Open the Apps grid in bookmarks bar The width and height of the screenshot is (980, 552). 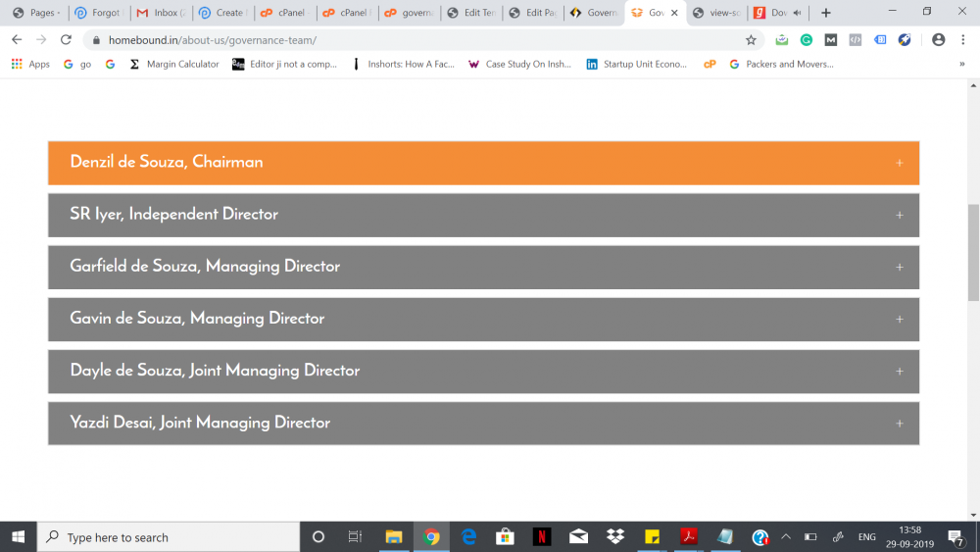[x=30, y=65]
